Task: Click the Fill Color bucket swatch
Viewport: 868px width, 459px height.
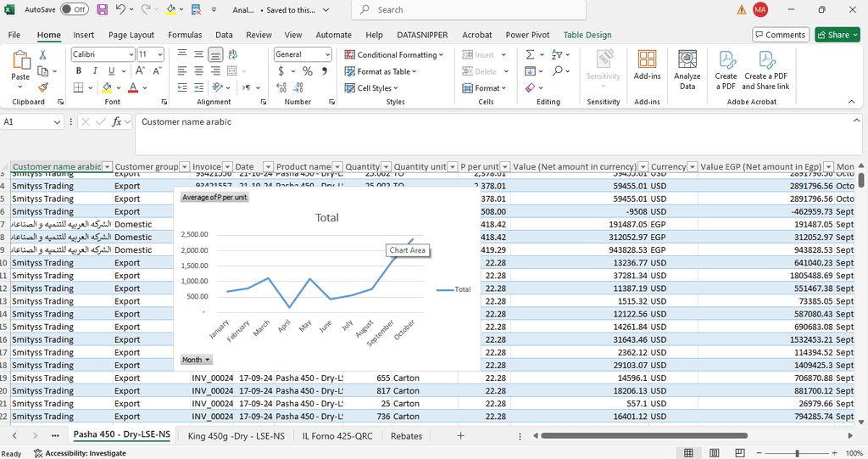Action: click(x=107, y=87)
